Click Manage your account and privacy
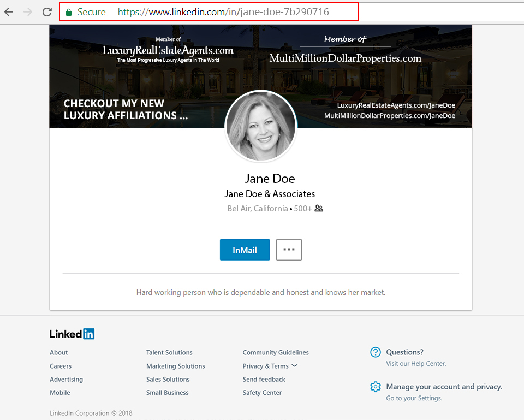 444,387
